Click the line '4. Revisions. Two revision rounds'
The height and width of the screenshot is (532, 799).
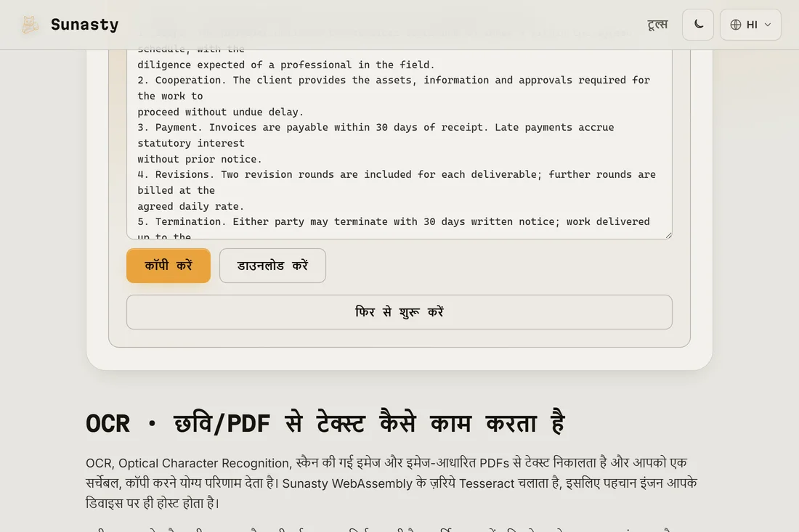tap(397, 174)
